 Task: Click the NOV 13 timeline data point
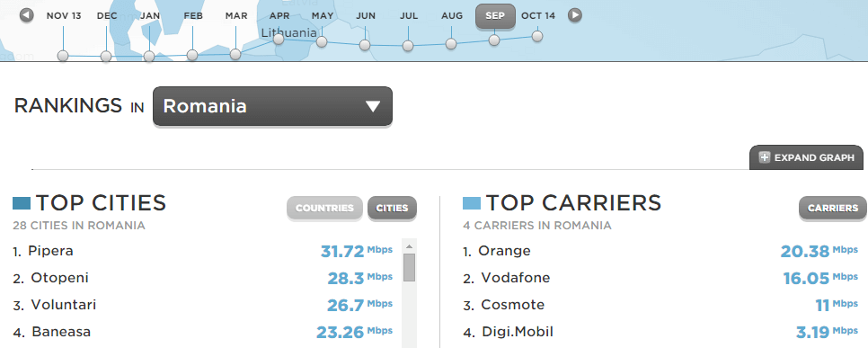[x=63, y=56]
